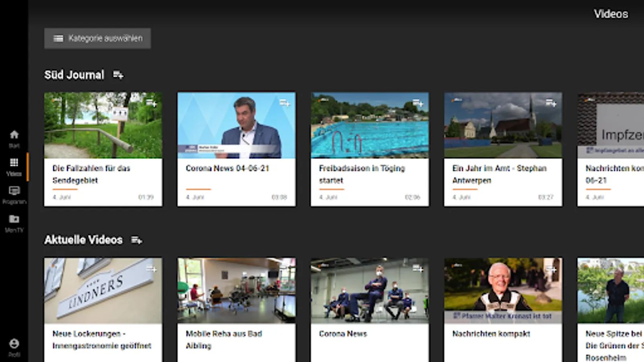The image size is (644, 362).
Task: Add Die Fallzahlen video to playlist
Action: [x=151, y=103]
